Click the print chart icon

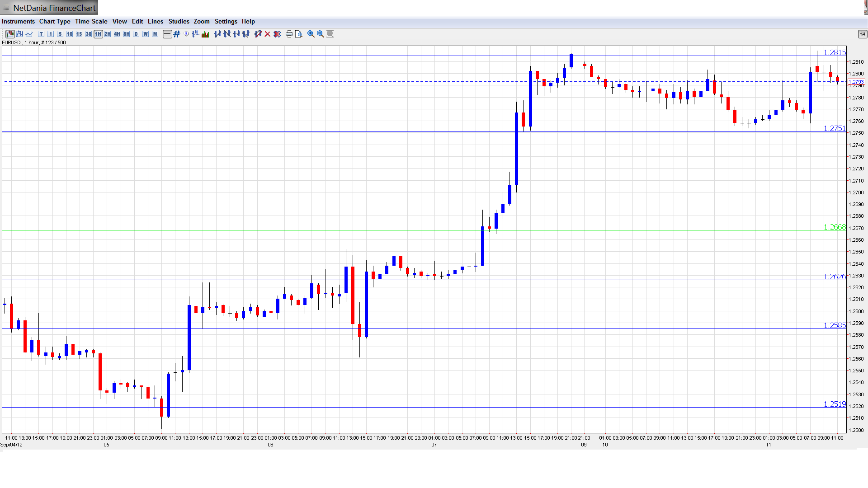pyautogui.click(x=289, y=34)
